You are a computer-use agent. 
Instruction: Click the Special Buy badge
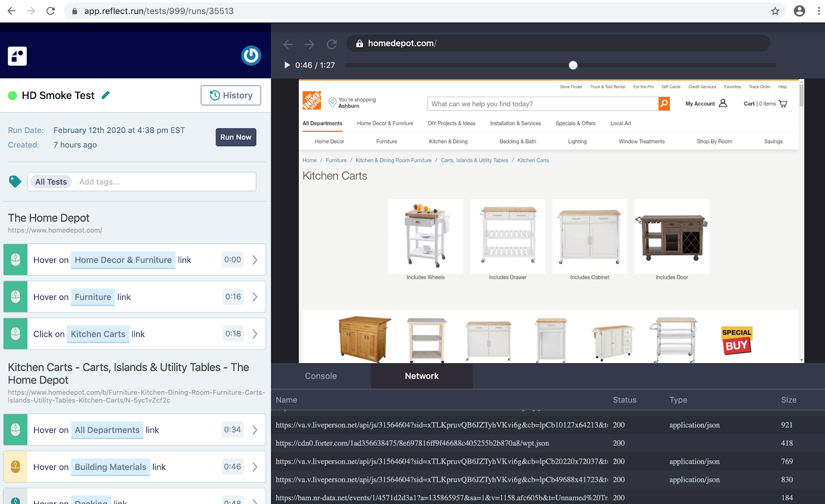coord(737,340)
